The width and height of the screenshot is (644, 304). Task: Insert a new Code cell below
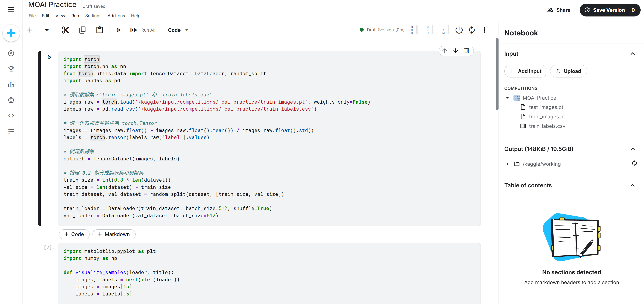coord(74,234)
